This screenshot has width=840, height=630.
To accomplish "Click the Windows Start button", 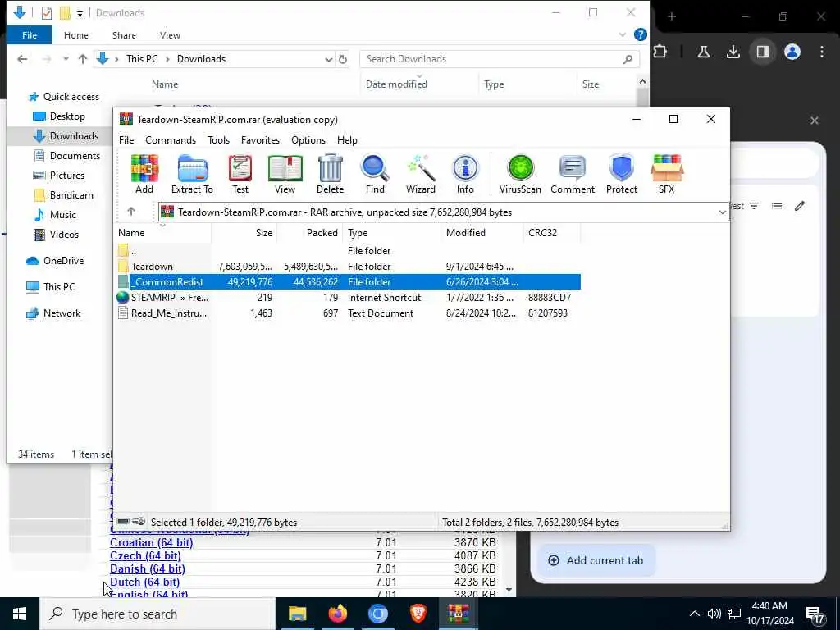I will pyautogui.click(x=20, y=614).
